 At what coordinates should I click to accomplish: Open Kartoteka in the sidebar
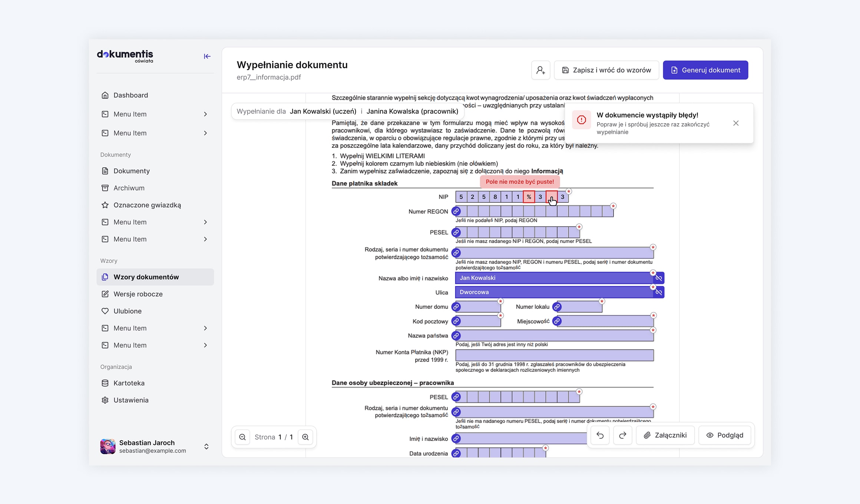pyautogui.click(x=155, y=383)
